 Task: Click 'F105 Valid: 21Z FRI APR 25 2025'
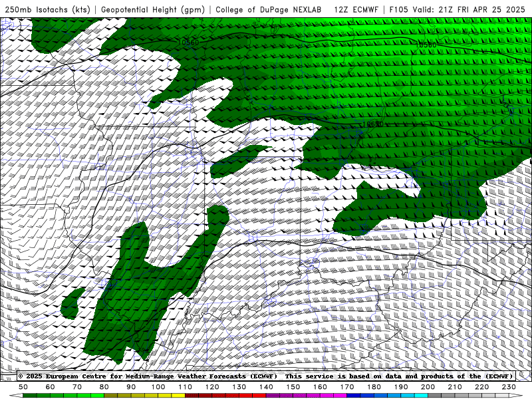[x=457, y=9]
